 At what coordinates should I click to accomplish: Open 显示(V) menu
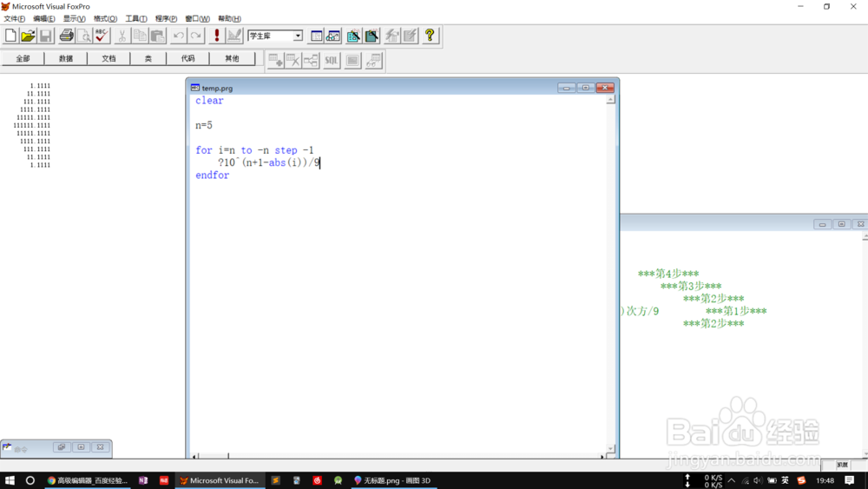[x=74, y=19]
